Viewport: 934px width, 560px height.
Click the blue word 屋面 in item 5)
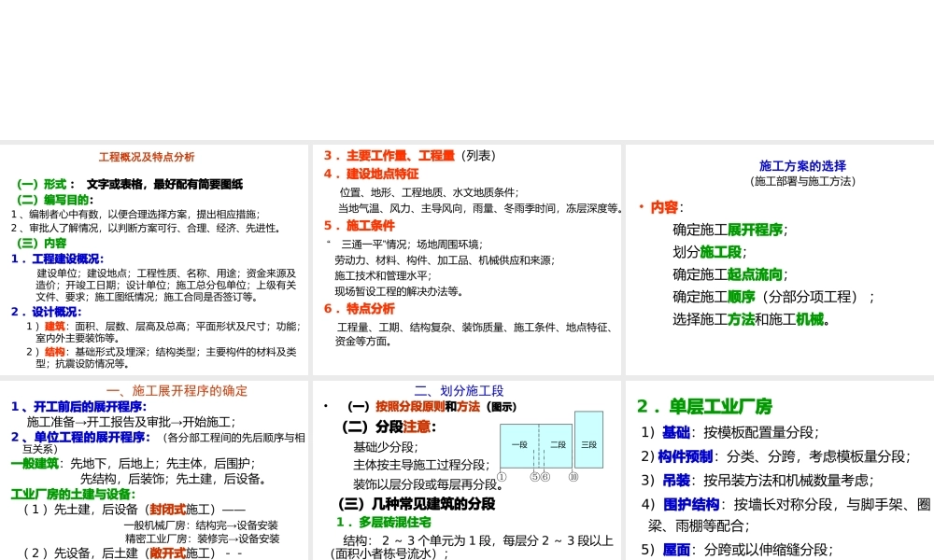point(676,550)
